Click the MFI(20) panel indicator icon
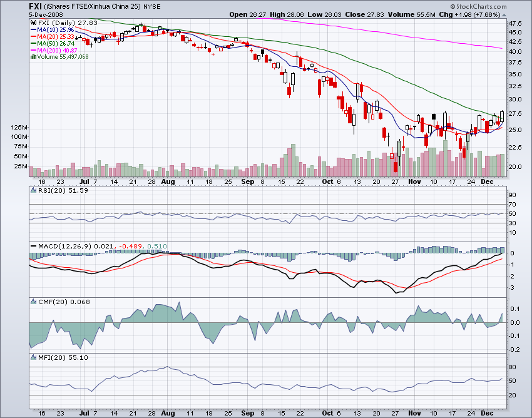This screenshot has width=532, height=418. point(34,357)
